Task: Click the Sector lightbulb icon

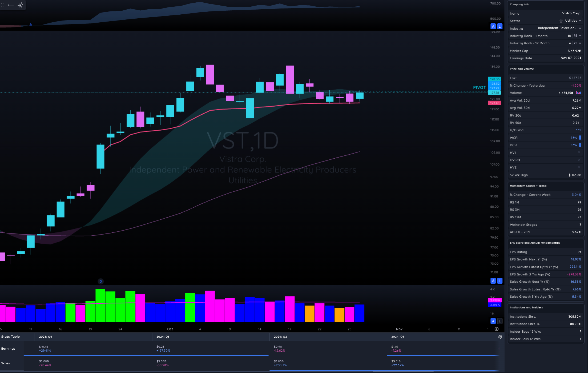Action: [x=561, y=21]
